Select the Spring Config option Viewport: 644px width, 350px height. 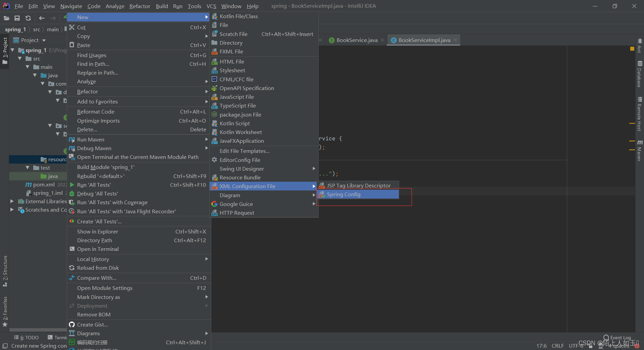pyautogui.click(x=358, y=194)
